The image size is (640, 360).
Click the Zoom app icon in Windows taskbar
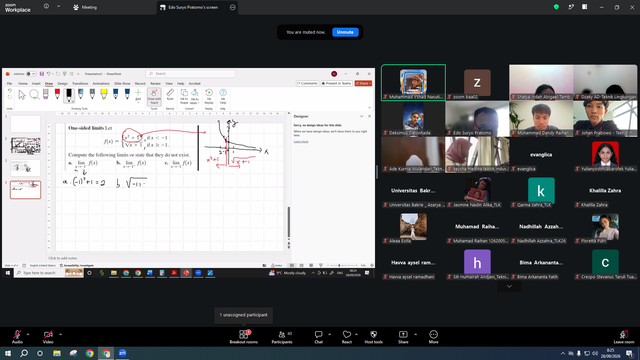[x=122, y=353]
